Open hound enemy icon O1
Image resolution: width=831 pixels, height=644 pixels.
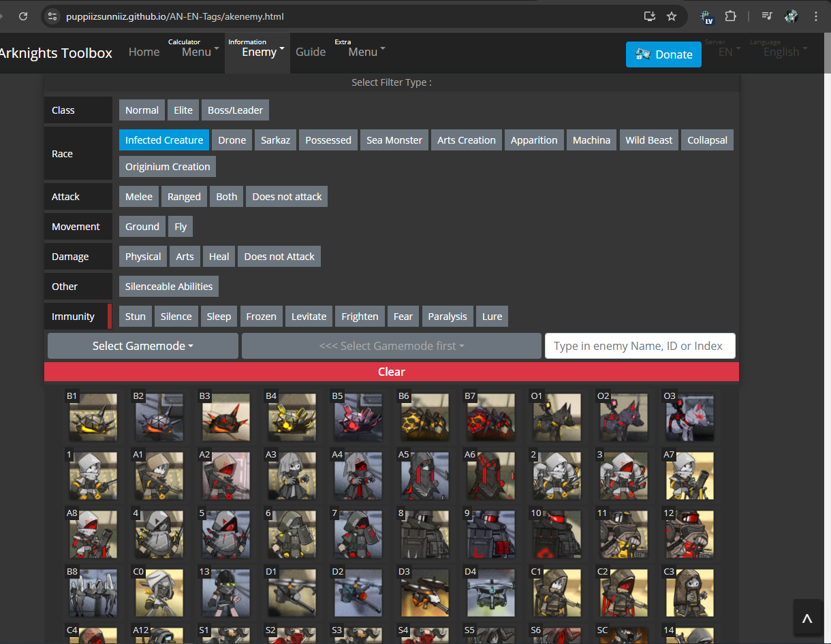[x=558, y=417]
